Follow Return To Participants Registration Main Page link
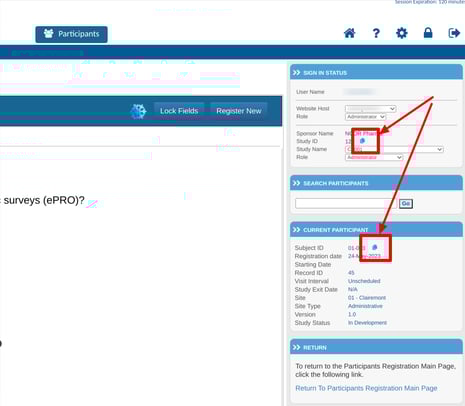This screenshot has width=465, height=406. pos(366,388)
